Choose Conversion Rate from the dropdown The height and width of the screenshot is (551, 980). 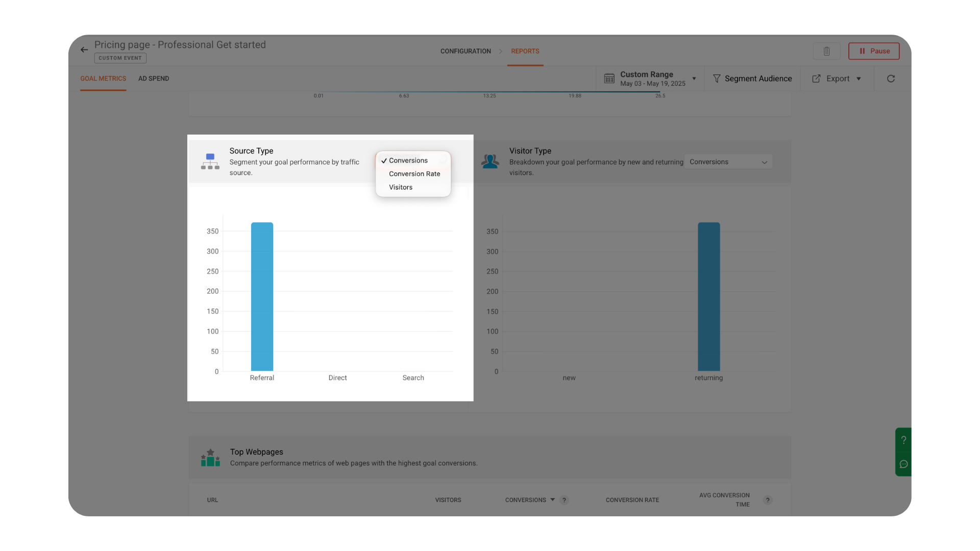[x=414, y=174]
